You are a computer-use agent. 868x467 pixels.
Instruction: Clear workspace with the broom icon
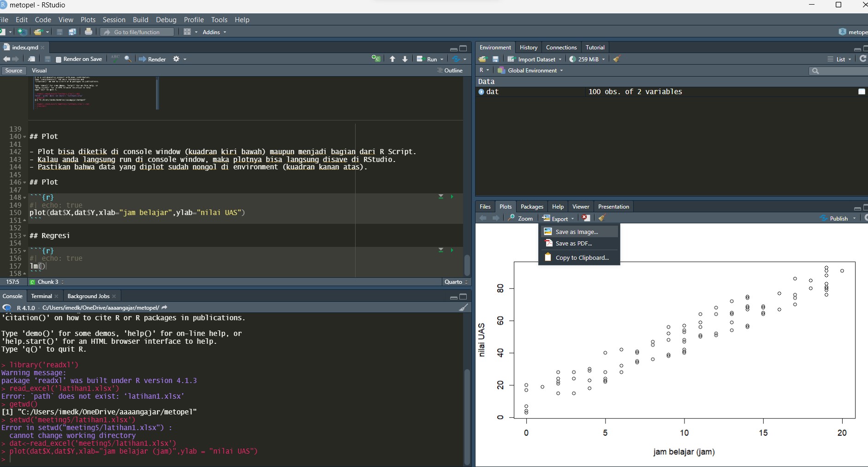(617, 59)
